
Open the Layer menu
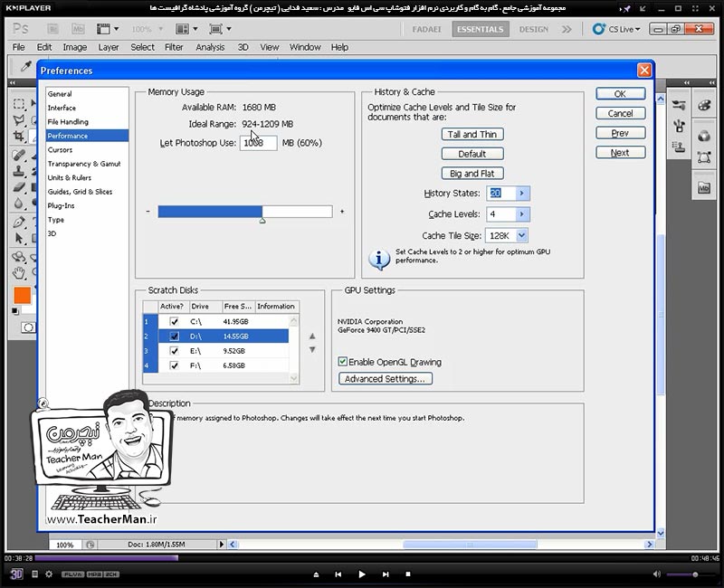pos(108,47)
